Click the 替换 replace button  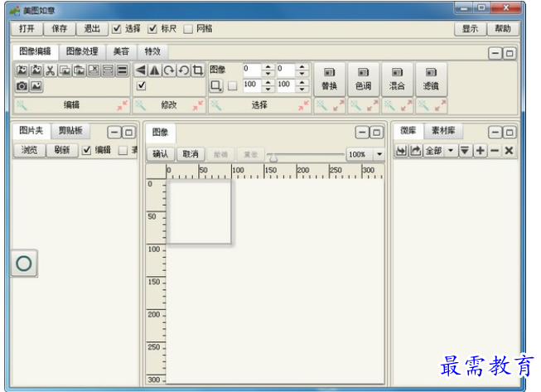tap(329, 80)
